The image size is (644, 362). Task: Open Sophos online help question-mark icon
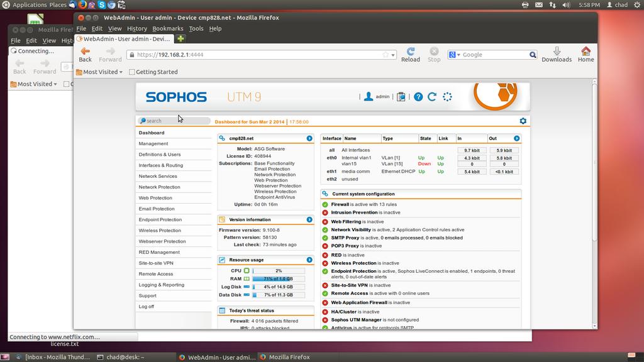pos(418,97)
